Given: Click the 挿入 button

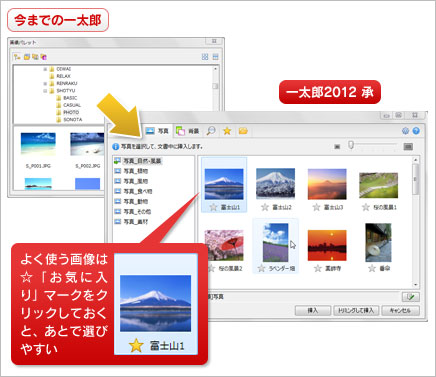Looking at the screenshot, I should coord(313,310).
